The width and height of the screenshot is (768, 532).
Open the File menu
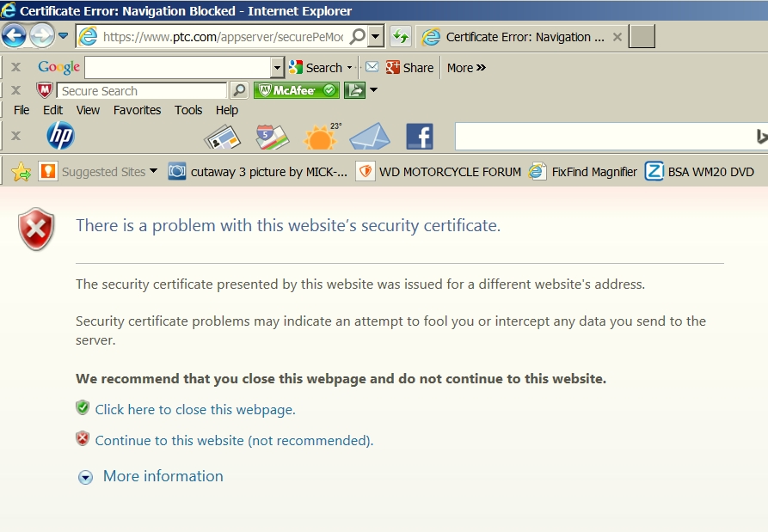click(21, 110)
